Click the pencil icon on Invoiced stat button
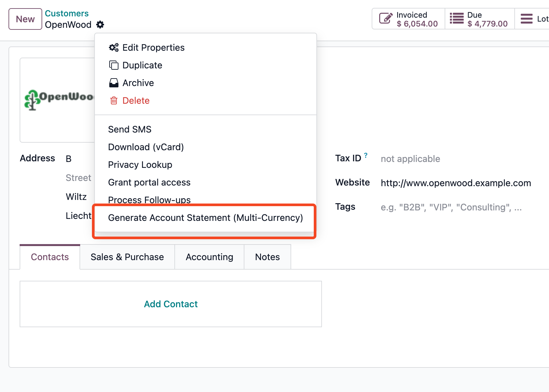Screen dimensions: 549x392 386,18
